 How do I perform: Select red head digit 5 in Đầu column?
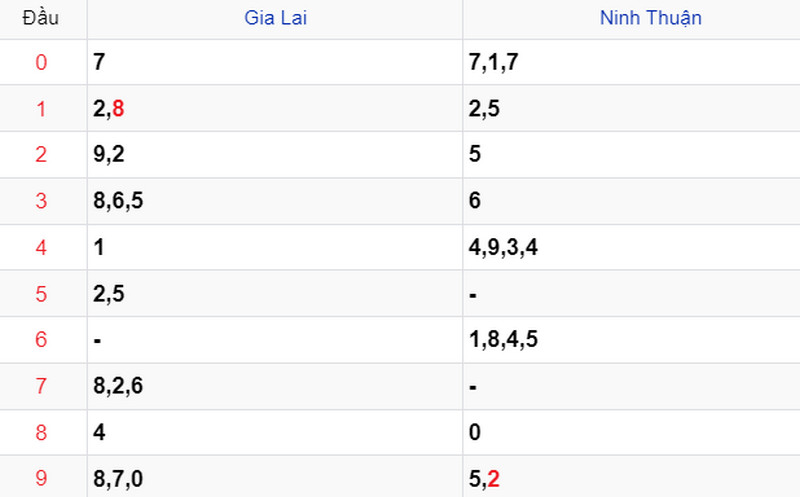41,294
